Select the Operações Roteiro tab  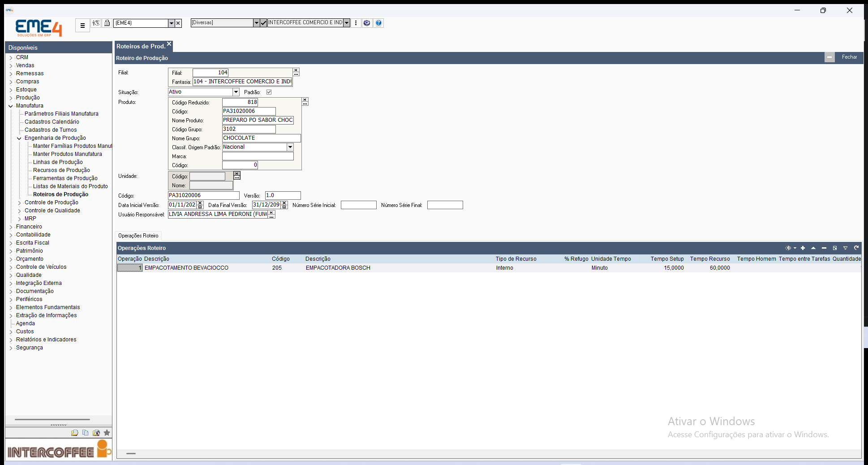pyautogui.click(x=138, y=236)
